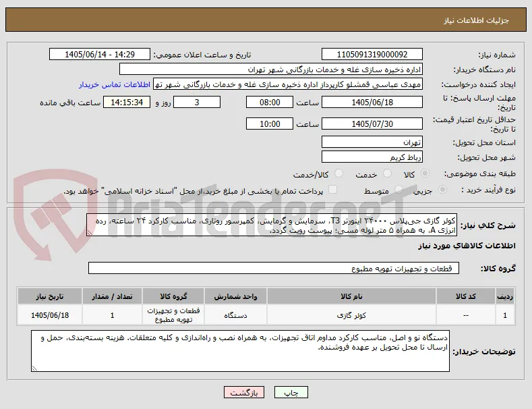This screenshot has height=409, width=532.
Task: Click the response deadline time 08:00 field
Action: coord(270,103)
